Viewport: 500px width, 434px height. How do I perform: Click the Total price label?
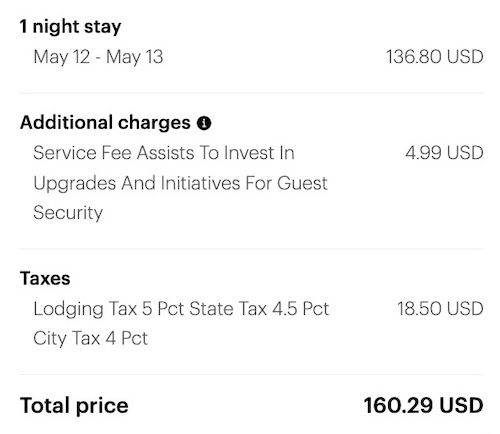[x=74, y=406]
